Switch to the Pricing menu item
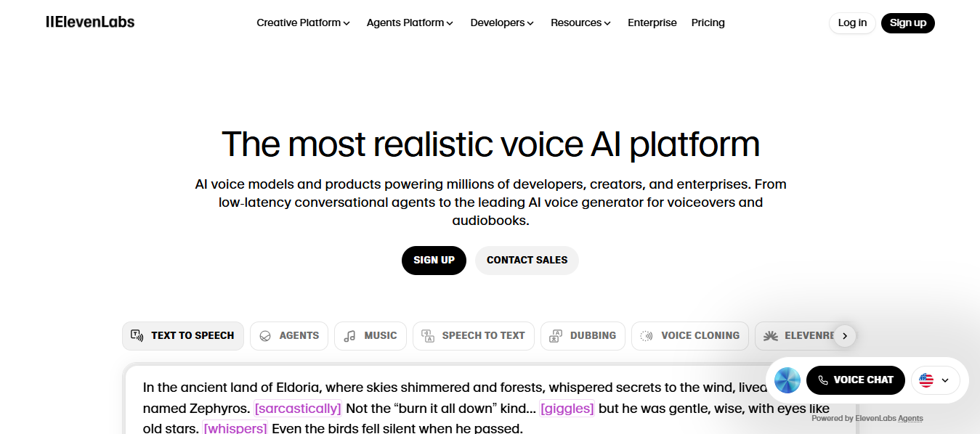This screenshot has height=434, width=980. [x=708, y=22]
